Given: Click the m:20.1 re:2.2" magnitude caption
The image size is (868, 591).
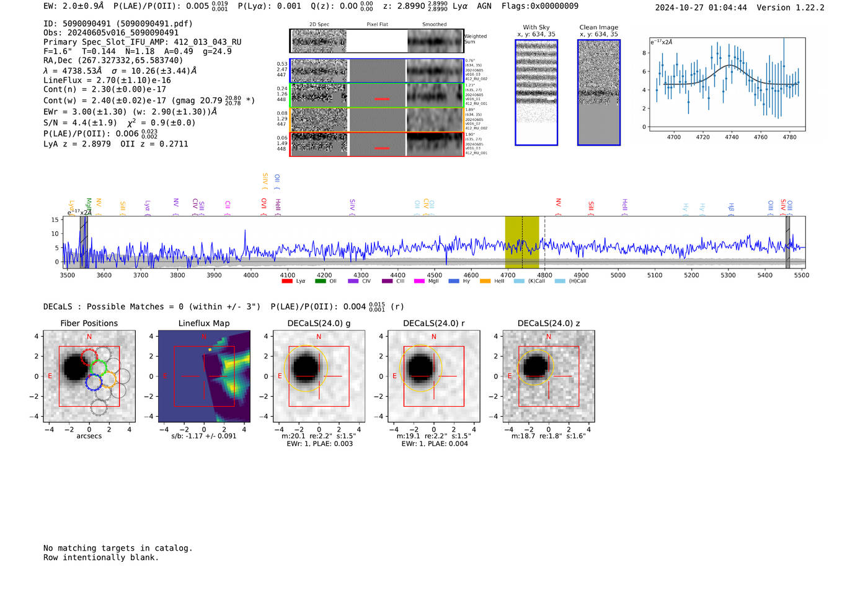Looking at the screenshot, I should (x=319, y=436).
